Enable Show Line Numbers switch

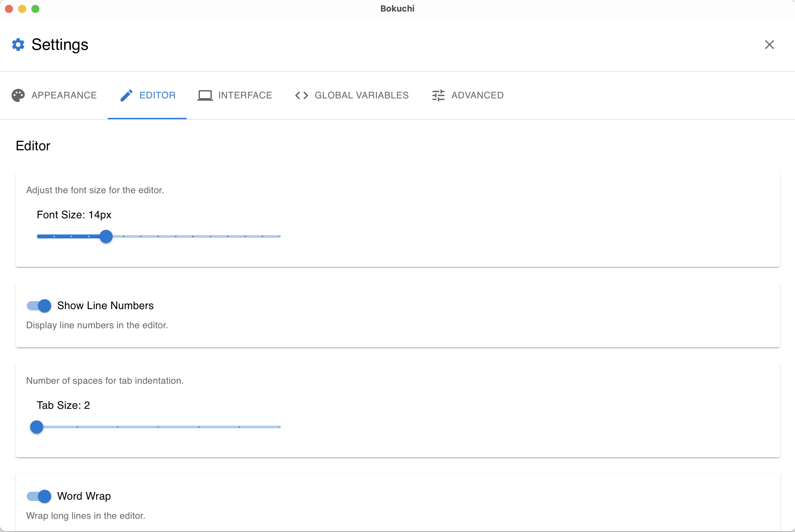pyautogui.click(x=38, y=306)
